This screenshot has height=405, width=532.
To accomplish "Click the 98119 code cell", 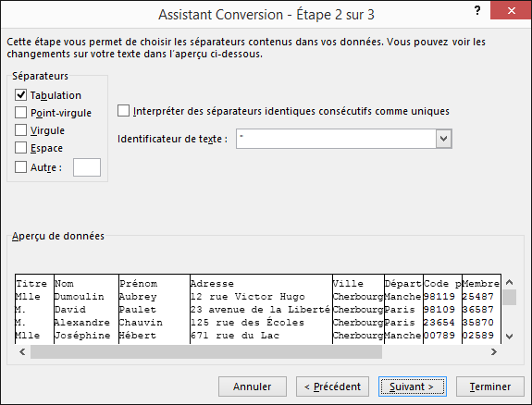I will [439, 297].
